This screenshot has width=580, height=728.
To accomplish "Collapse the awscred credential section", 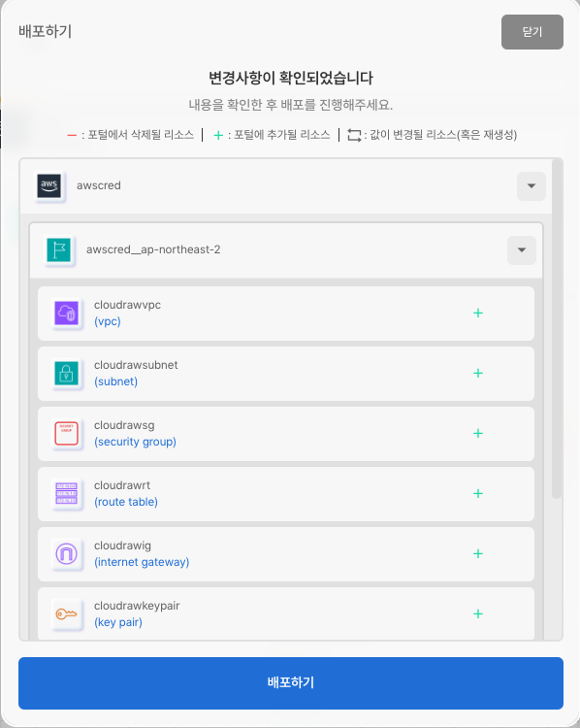I will click(x=532, y=186).
